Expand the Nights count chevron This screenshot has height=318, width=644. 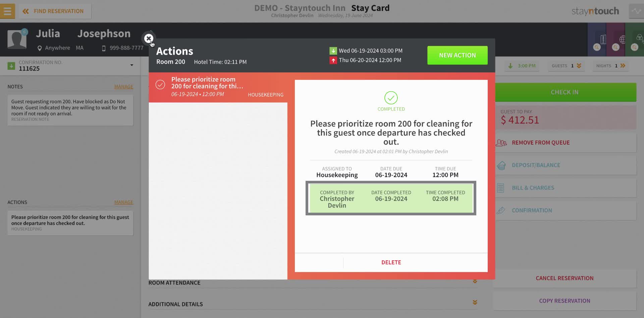click(623, 66)
